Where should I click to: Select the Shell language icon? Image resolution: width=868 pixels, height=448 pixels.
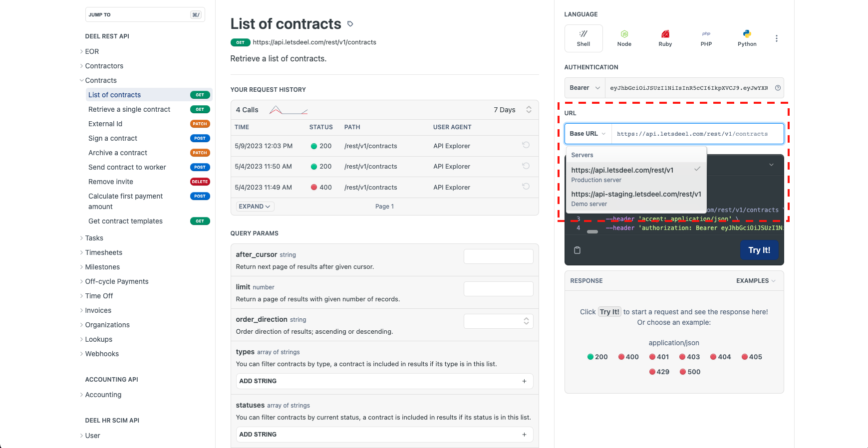click(x=583, y=38)
